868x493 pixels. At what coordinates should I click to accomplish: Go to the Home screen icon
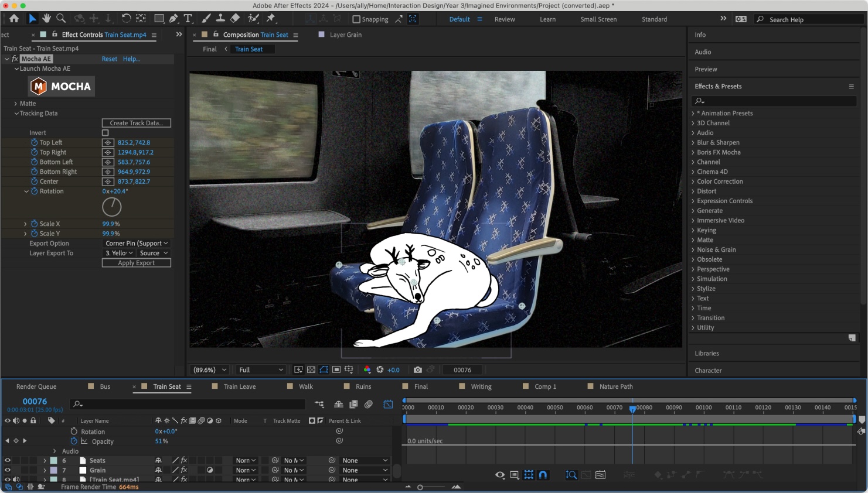[x=14, y=19]
